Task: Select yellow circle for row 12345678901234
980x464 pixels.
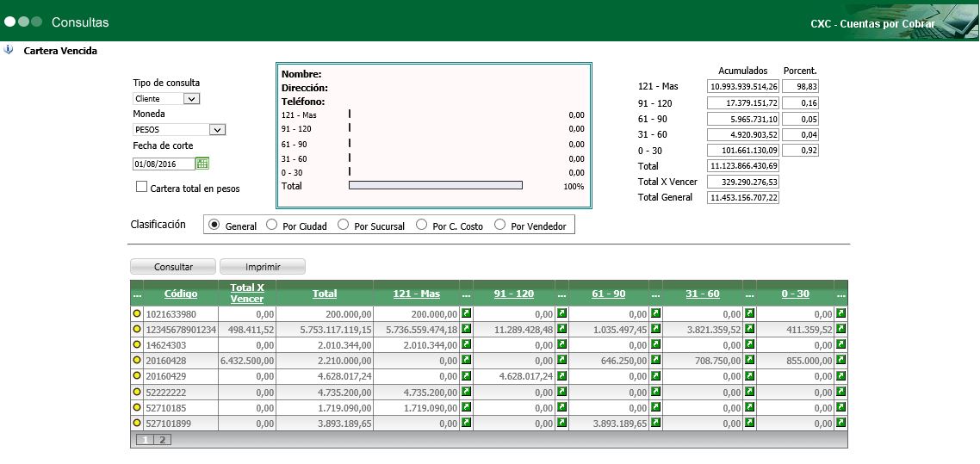Action: 136,329
